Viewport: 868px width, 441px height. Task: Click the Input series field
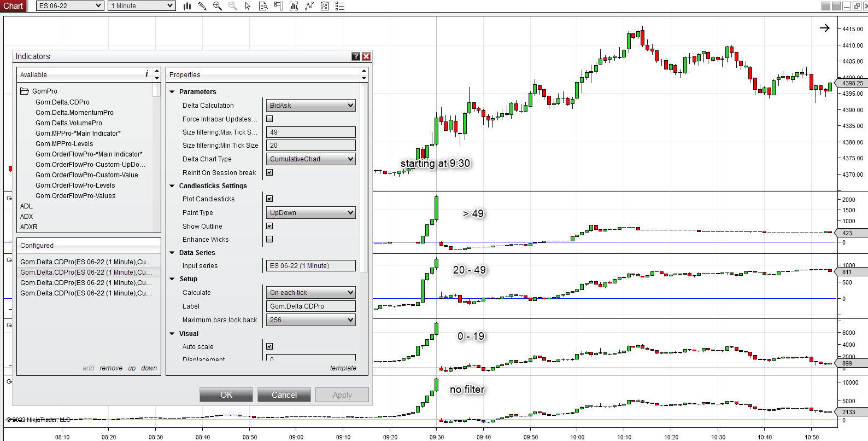[x=311, y=266]
